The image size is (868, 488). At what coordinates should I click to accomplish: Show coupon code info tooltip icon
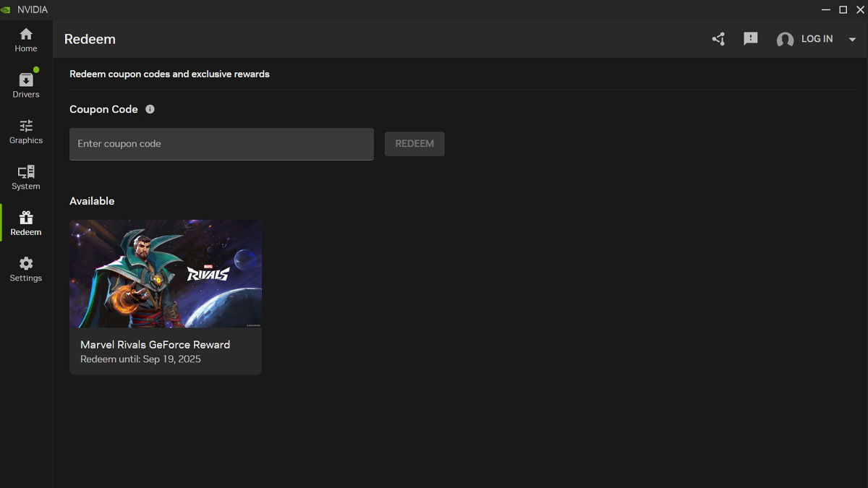pyautogui.click(x=150, y=109)
